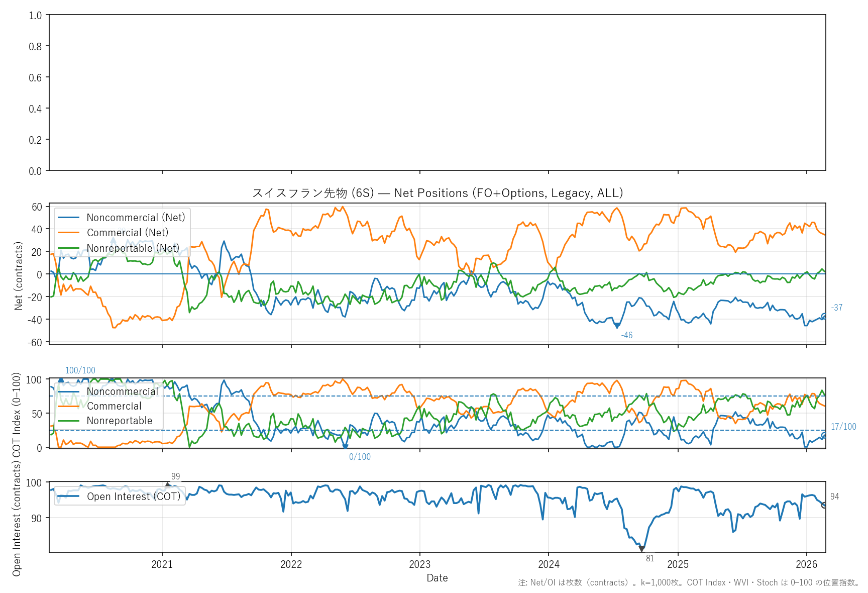Click the chart title スイスフラン先物 (6S) Net Positions
Viewport: 868px width, 593px height.
pos(437,193)
